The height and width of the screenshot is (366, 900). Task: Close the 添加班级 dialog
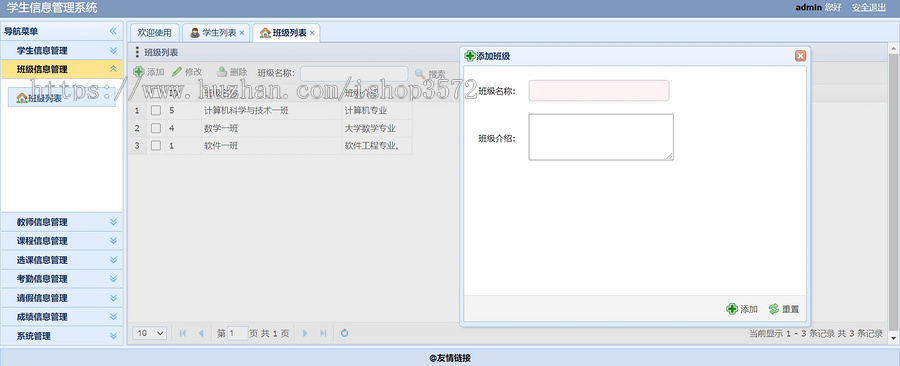click(x=800, y=56)
